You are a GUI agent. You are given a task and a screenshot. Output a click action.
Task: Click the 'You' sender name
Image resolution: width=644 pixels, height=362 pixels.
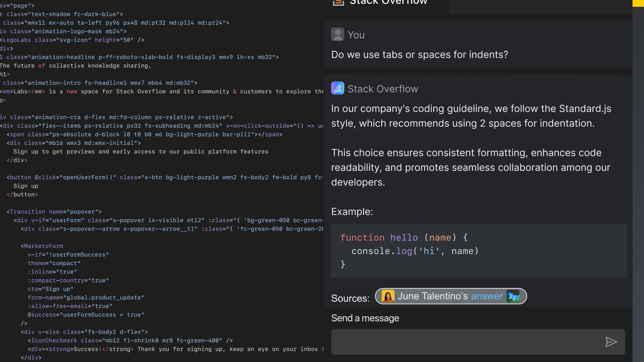point(356,35)
